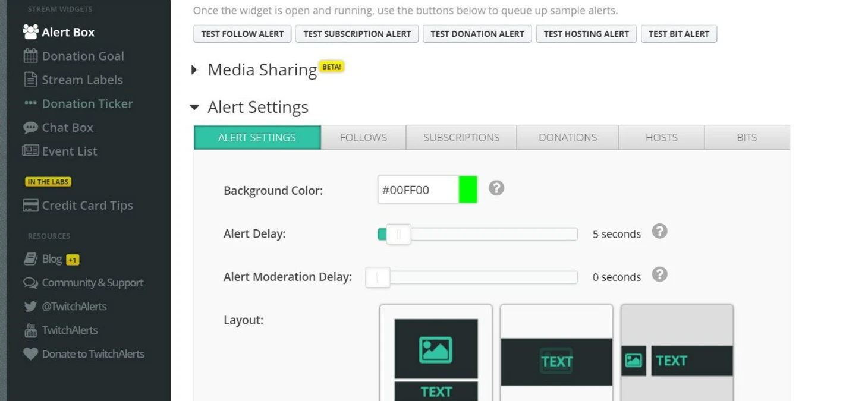The image size is (868, 401).
Task: Open help for Alert Moderation Delay
Action: pos(659,274)
